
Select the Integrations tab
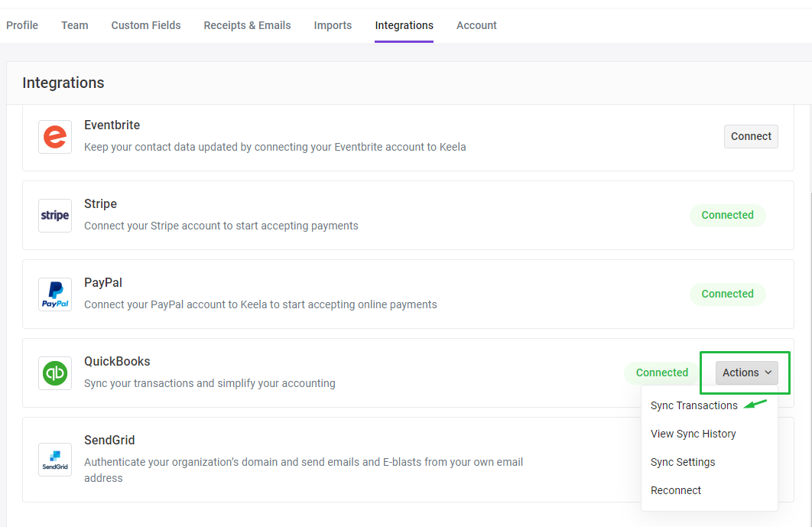(404, 25)
